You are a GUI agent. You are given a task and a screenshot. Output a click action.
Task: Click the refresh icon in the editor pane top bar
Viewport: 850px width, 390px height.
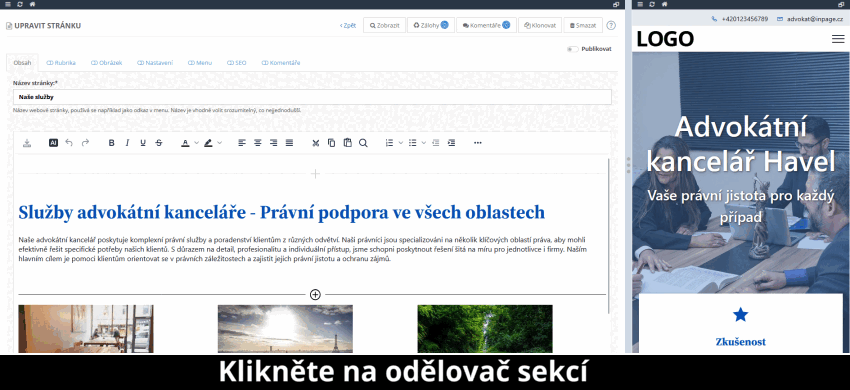pos(20,4)
